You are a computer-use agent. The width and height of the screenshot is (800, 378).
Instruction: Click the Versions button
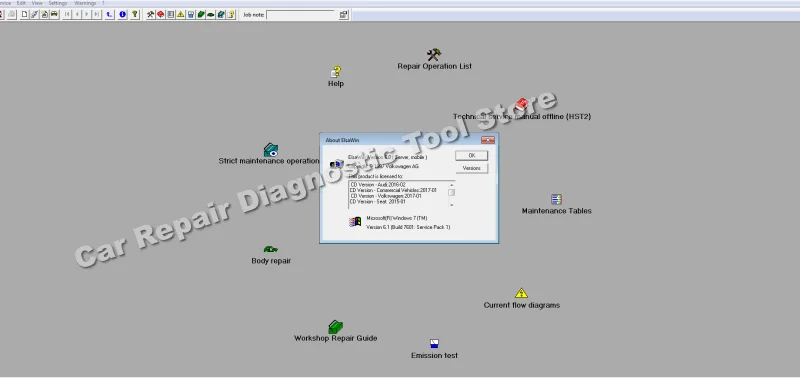click(471, 168)
